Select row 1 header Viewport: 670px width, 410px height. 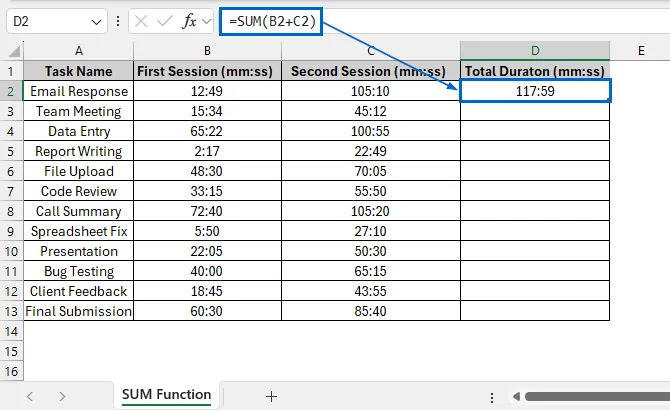pyautogui.click(x=11, y=71)
